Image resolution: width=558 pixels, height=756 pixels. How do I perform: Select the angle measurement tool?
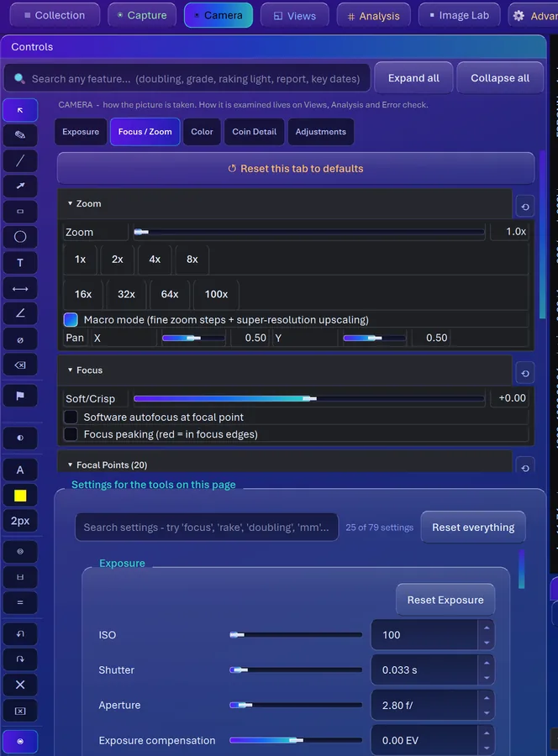[20, 314]
